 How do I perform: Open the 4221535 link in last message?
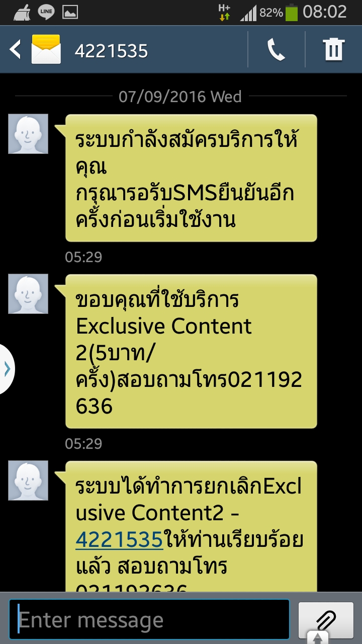(119, 539)
